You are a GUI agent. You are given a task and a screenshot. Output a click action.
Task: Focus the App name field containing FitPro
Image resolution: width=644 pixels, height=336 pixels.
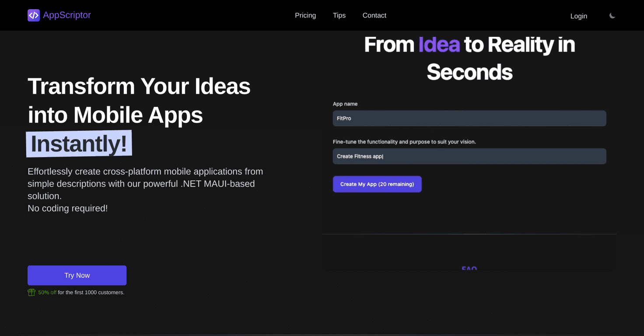(x=469, y=118)
